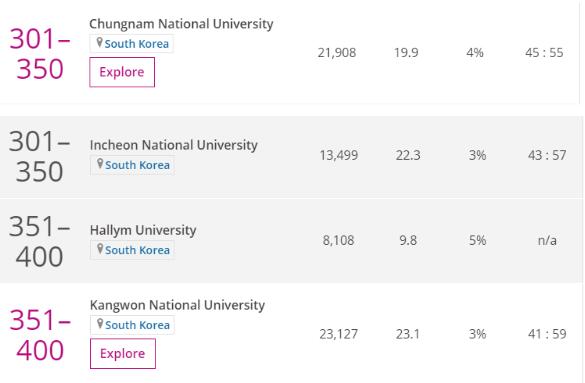Click location pin icon in Incheon row

point(100,164)
